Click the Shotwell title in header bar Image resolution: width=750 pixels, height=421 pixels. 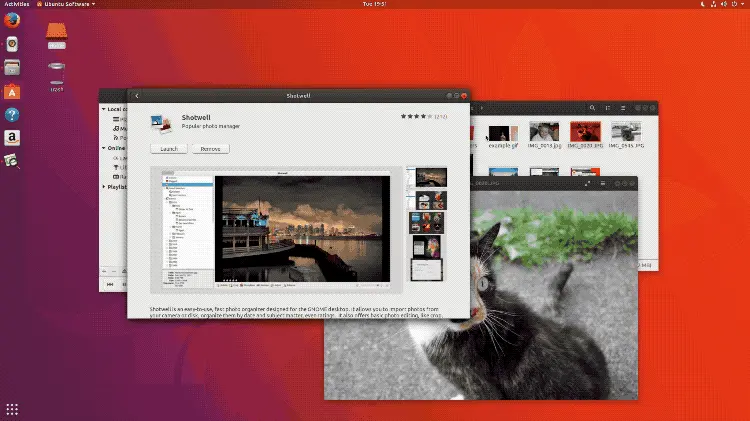[298, 96]
